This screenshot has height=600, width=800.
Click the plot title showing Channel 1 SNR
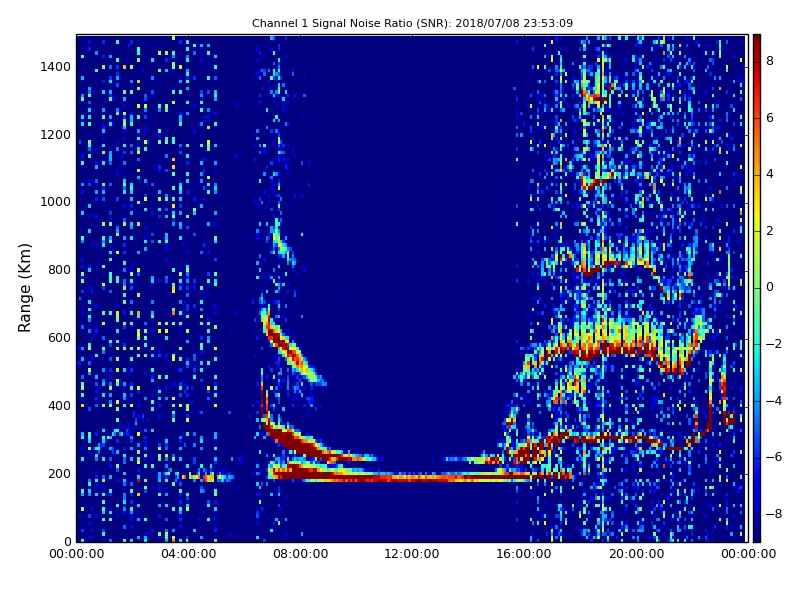point(412,23)
